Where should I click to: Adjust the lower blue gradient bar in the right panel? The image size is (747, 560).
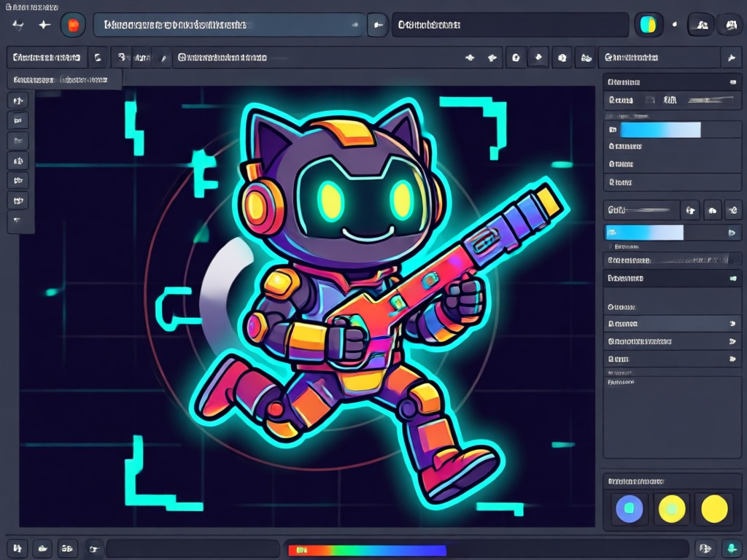click(x=644, y=233)
